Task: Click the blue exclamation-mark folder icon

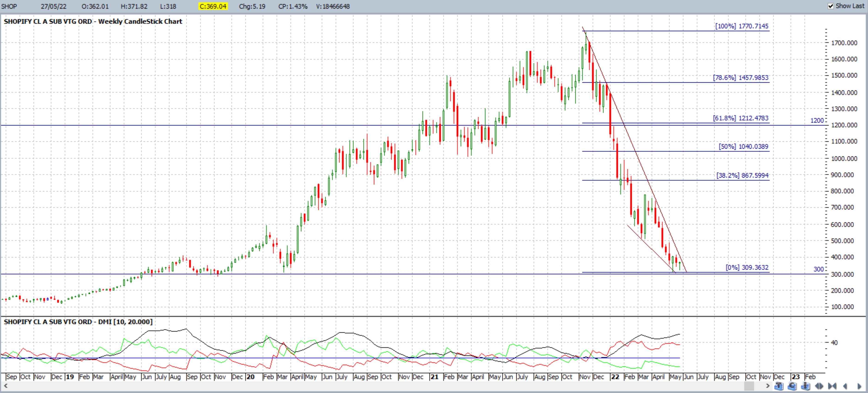Action: [805, 386]
